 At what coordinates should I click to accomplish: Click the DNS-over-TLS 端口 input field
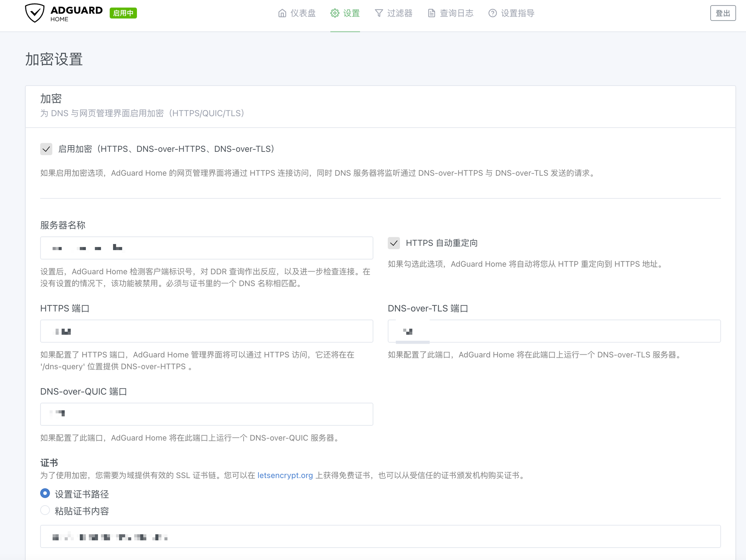click(554, 331)
